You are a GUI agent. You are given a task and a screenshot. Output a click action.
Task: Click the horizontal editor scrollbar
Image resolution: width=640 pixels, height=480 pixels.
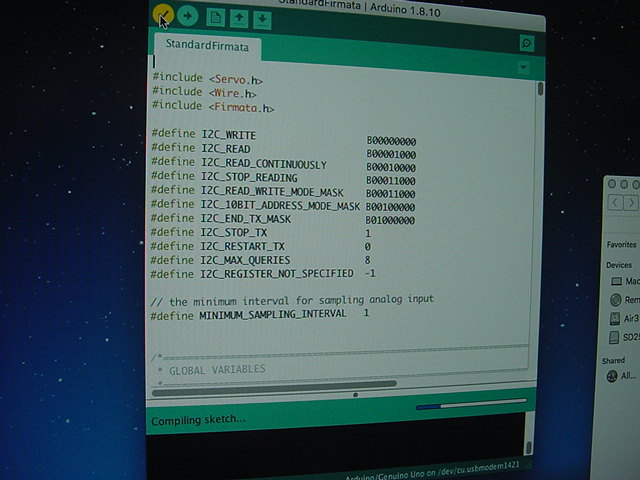click(274, 387)
